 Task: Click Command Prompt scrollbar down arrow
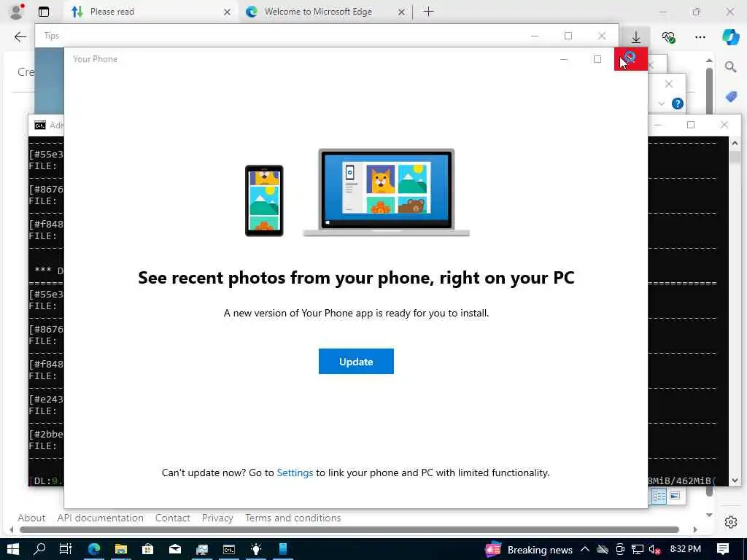(x=735, y=481)
